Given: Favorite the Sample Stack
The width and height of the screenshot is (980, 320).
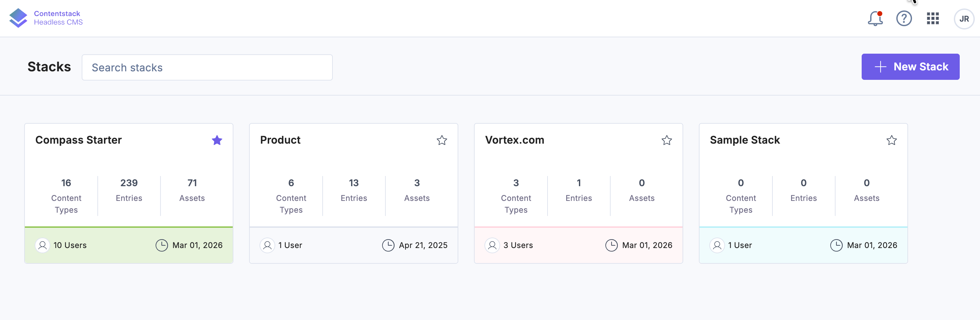Looking at the screenshot, I should coord(892,140).
